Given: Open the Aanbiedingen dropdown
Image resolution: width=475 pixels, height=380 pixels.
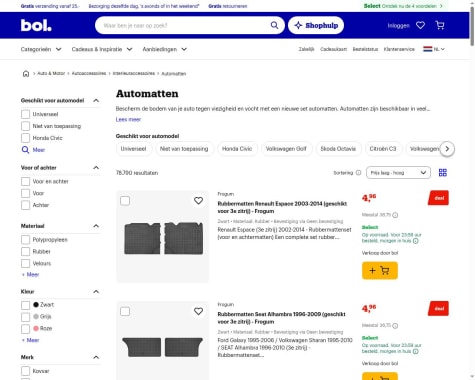Looking at the screenshot, I should 165,49.
